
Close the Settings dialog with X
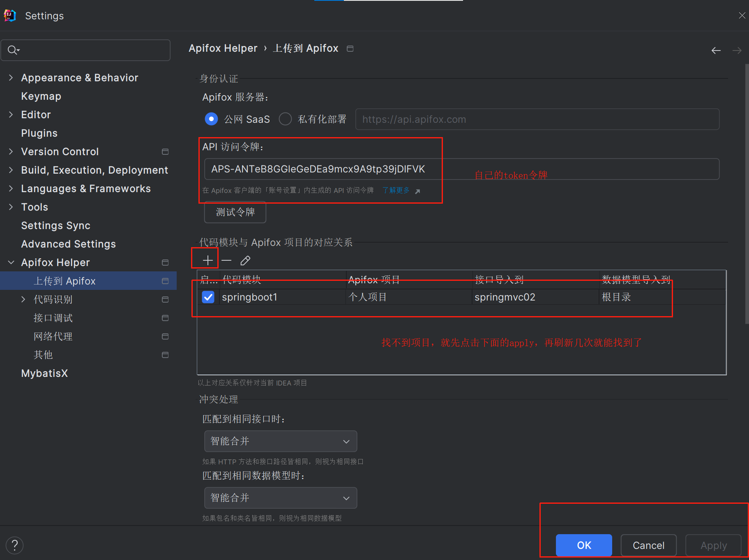742,16
